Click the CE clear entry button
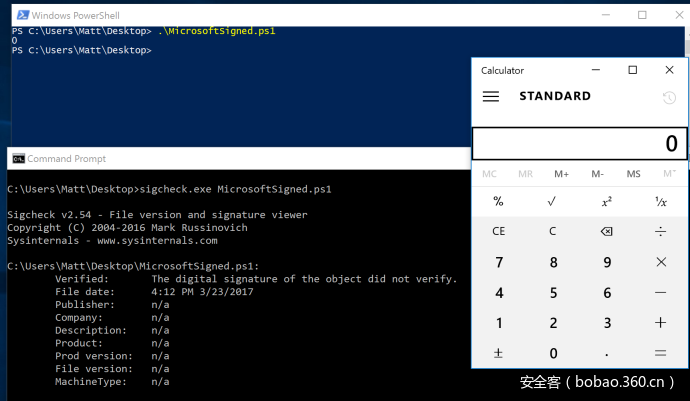This screenshot has width=690, height=401. [x=498, y=232]
